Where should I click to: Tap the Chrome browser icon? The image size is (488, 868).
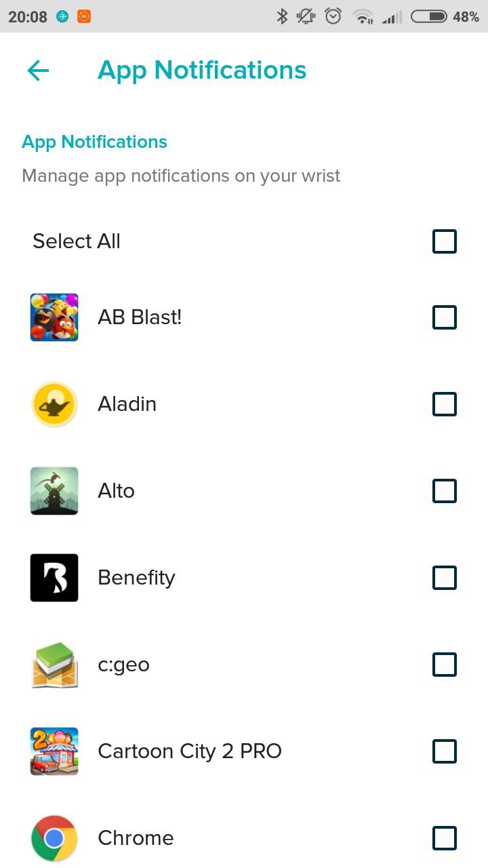pyautogui.click(x=54, y=838)
